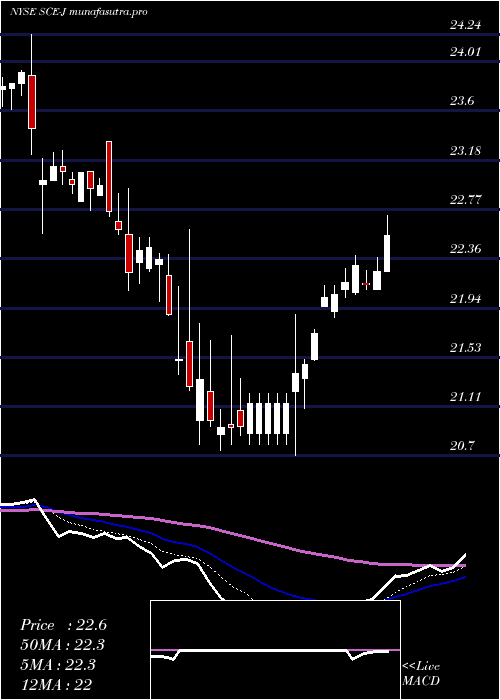This screenshot has height=700, width=500.
Task: Click the 22.77 price level label
Action: click(465, 200)
